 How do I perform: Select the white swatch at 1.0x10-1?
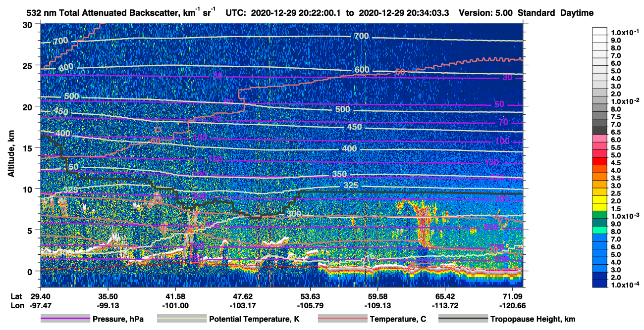(x=600, y=31)
